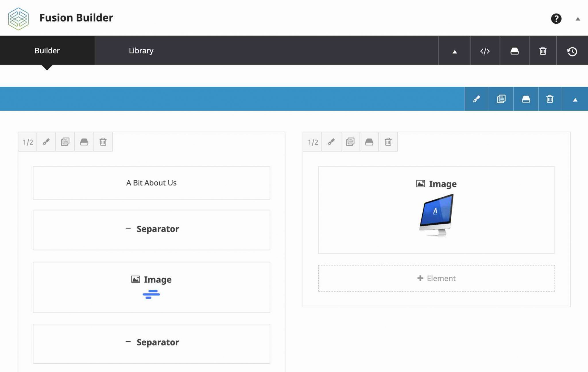Clone the blue container
This screenshot has height=372, width=588.
pyautogui.click(x=501, y=99)
